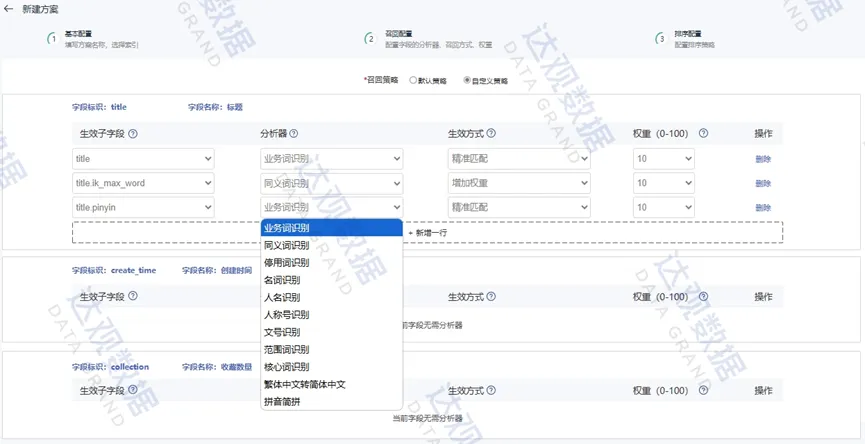Choose 范围词识别 from the open list
Image resolution: width=865 pixels, height=444 pixels.
pyautogui.click(x=332, y=350)
